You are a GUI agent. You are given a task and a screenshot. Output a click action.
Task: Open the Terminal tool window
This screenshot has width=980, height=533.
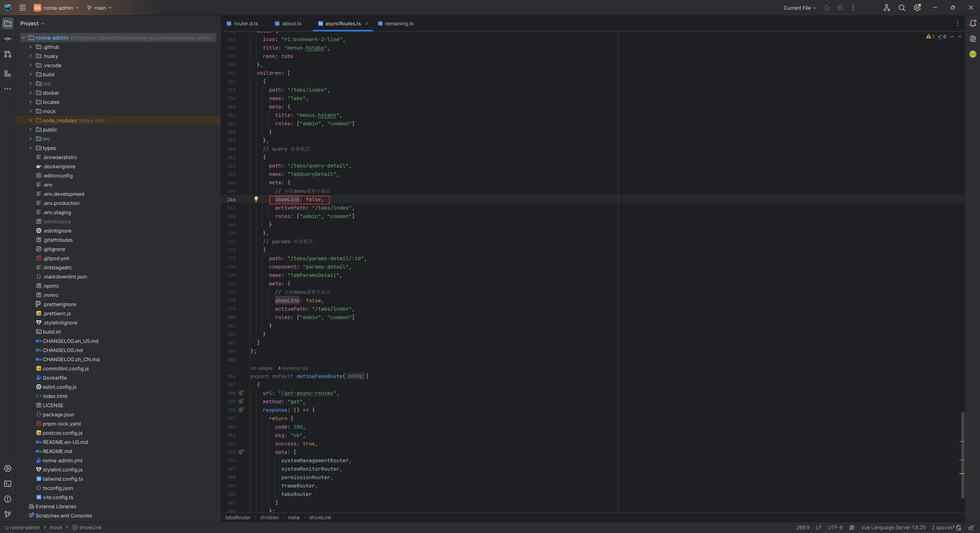pyautogui.click(x=8, y=483)
